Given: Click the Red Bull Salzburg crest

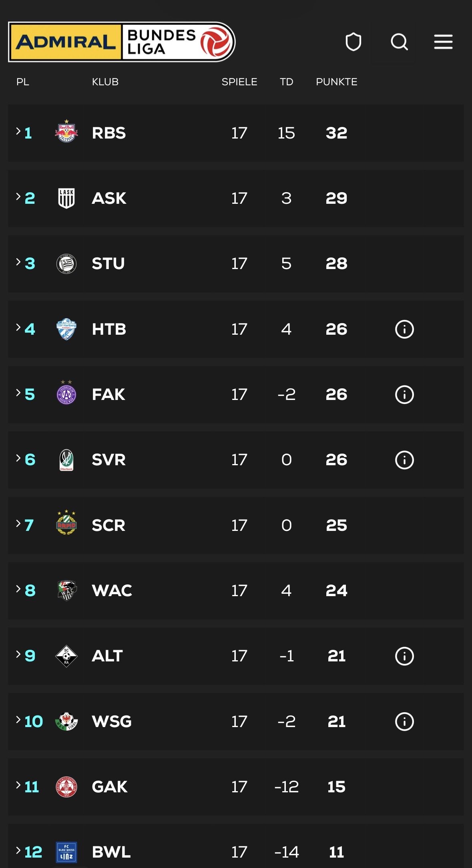Looking at the screenshot, I should [66, 132].
